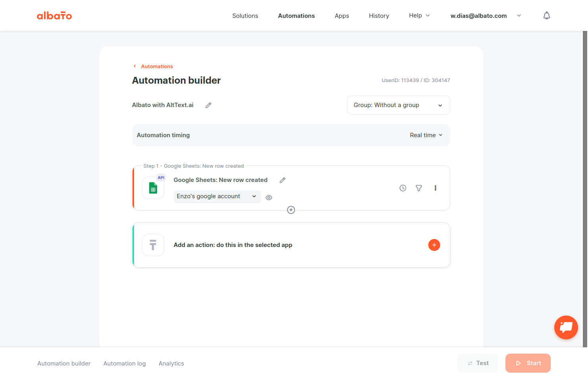
Task: Click the Automation timing label
Action: [163, 135]
